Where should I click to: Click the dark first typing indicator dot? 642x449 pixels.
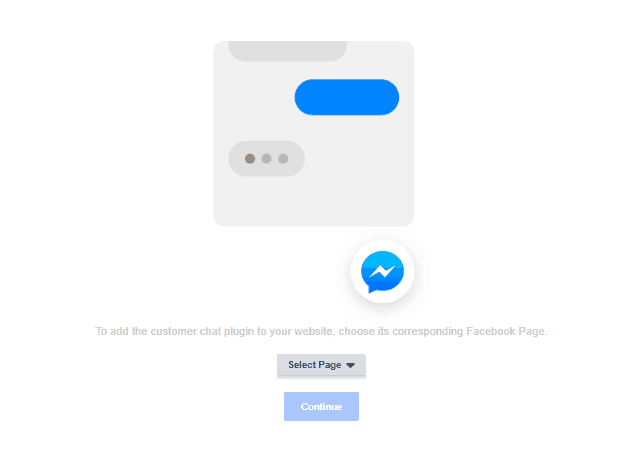point(250,158)
